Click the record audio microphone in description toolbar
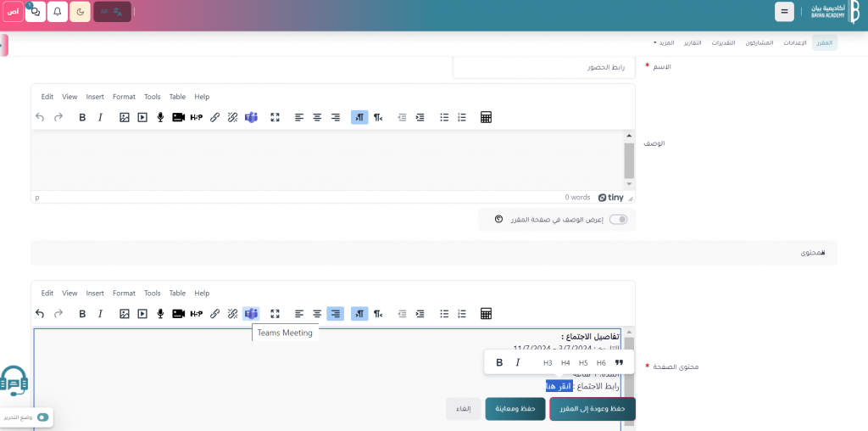Image resolution: width=868 pixels, height=431 pixels. pos(160,117)
